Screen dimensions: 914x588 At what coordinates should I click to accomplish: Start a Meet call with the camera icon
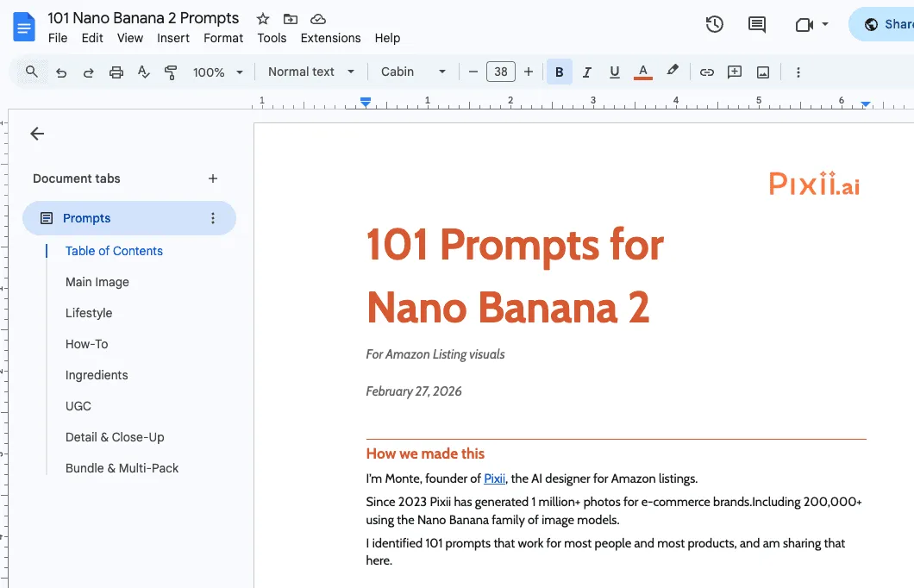tap(805, 25)
